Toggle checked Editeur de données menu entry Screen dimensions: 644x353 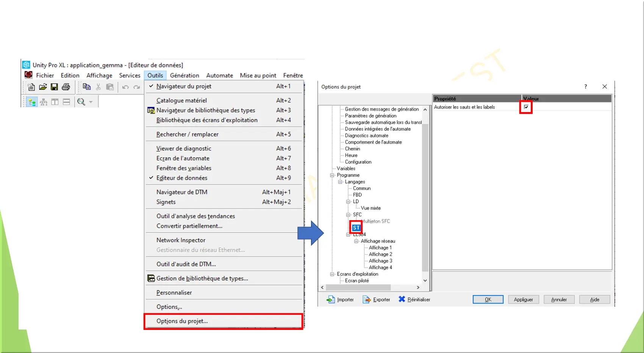coord(224,178)
